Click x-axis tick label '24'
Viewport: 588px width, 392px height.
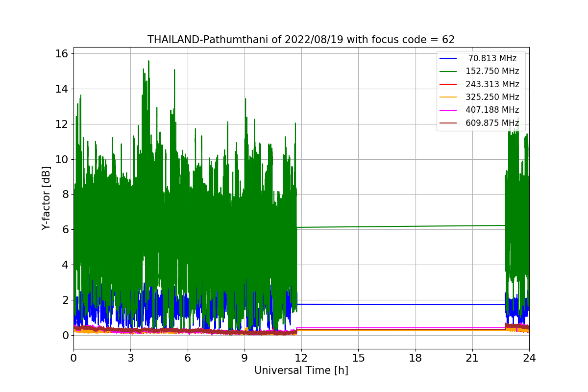[x=529, y=358]
